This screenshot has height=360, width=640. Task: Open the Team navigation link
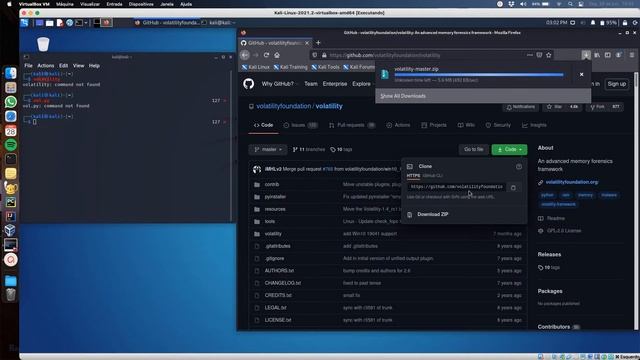point(311,84)
